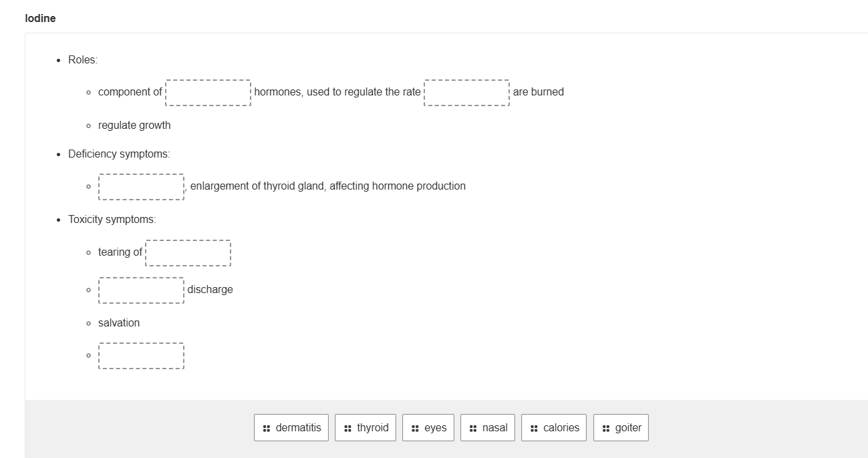Click the "Toxicity symptoms:" bullet text

click(112, 220)
